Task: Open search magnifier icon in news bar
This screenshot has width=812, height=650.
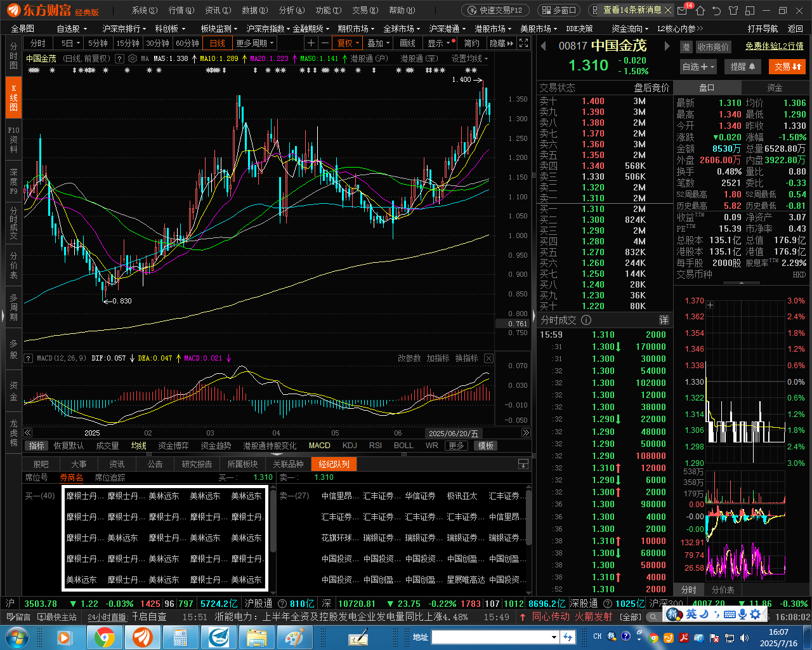Action: click(653, 617)
